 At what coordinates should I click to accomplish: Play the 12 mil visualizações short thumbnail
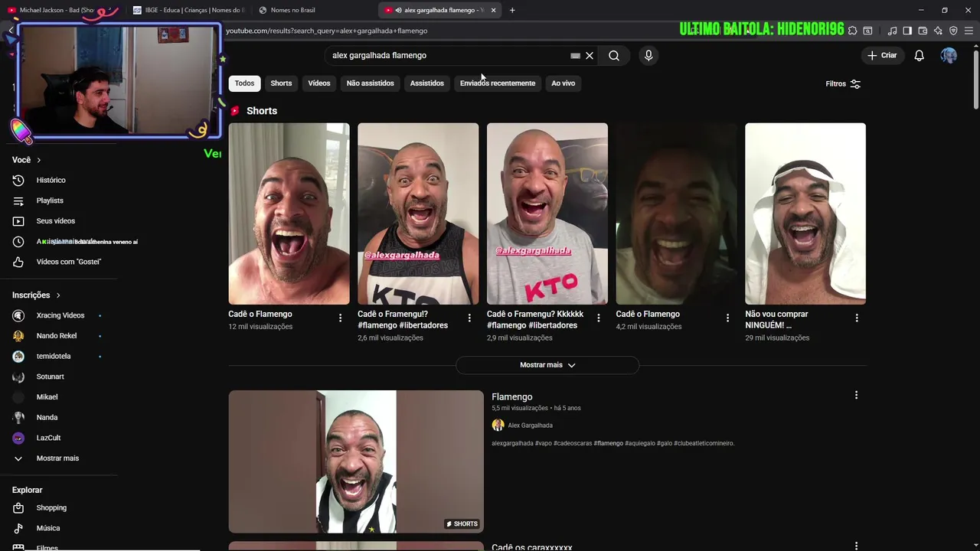[x=289, y=214]
